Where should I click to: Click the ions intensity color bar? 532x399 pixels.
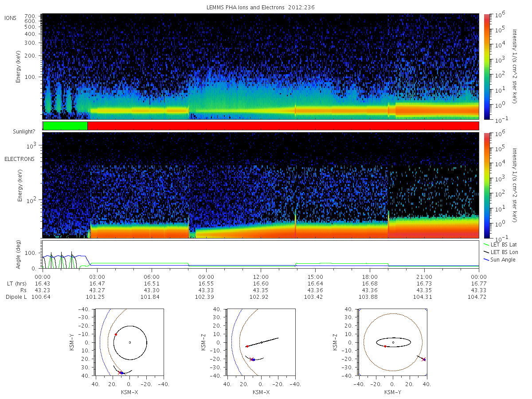coord(486,66)
